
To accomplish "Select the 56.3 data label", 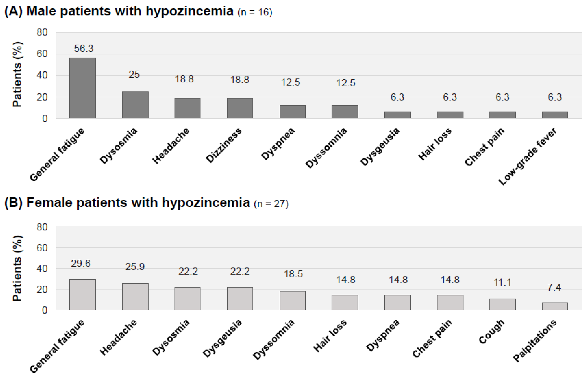I will click(x=84, y=48).
